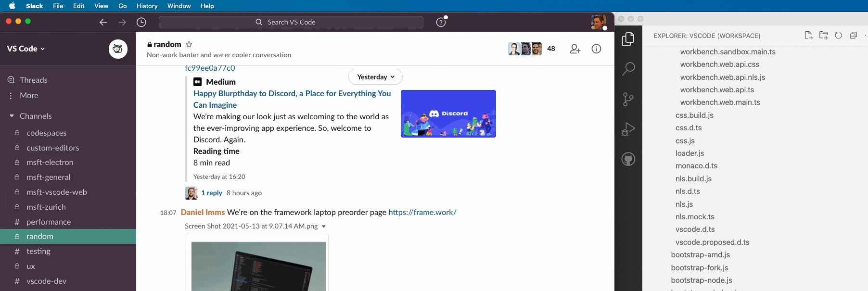The image size is (868, 291).
Task: Open the laptop screenshot image
Action: pyautogui.click(x=258, y=266)
